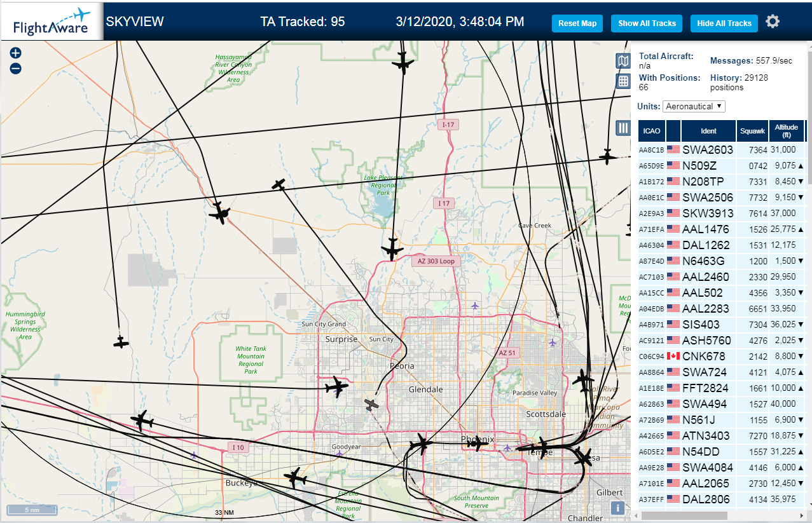Select aircraft below Hummingbird Springs Wilderness label
Screen dimensions: 812x523
(x=121, y=343)
